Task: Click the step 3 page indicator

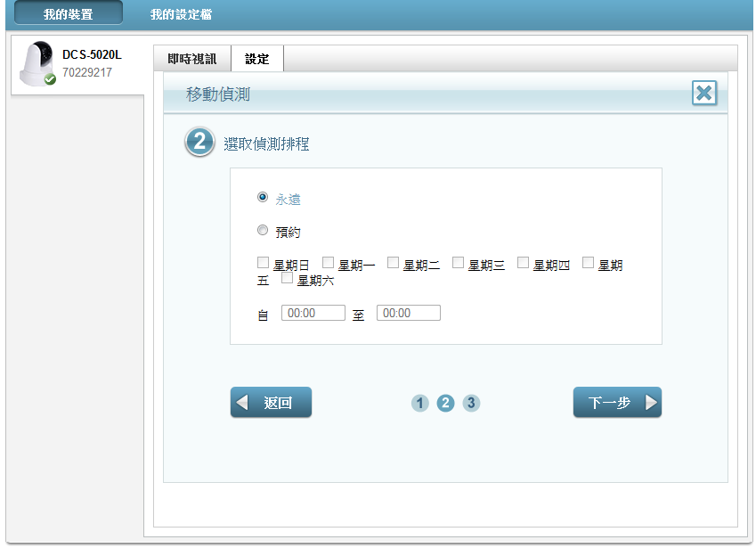Action: tap(471, 403)
